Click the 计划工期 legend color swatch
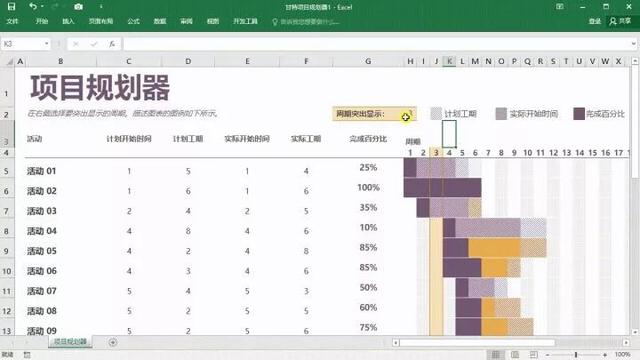The height and width of the screenshot is (360, 640). (x=436, y=114)
